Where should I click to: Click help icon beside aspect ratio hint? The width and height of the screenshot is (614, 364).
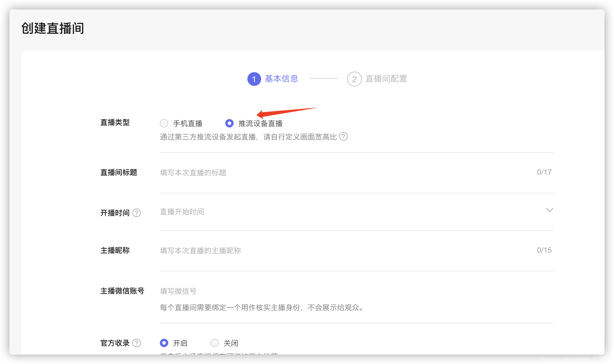(343, 137)
